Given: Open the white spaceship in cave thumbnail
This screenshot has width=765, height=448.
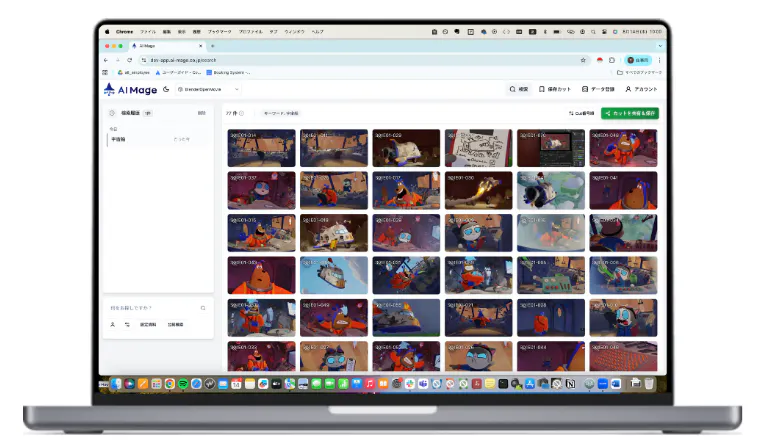Looking at the screenshot, I should click(x=334, y=233).
